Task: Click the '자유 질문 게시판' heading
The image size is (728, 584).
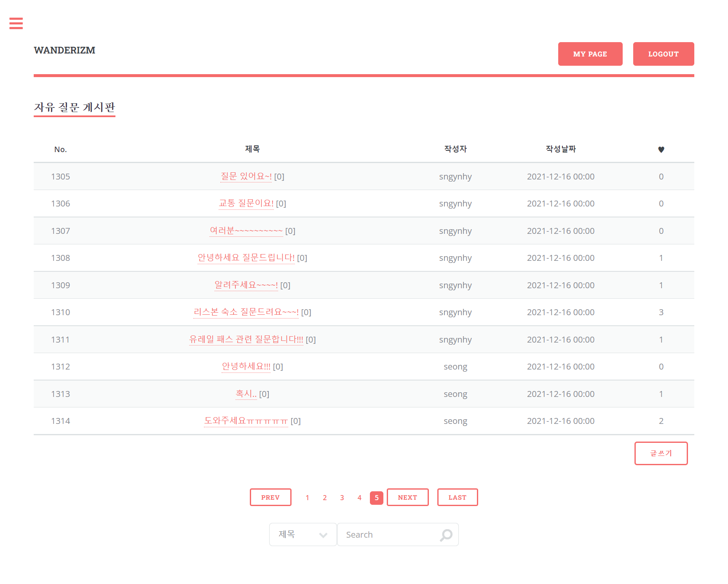Action: (x=75, y=107)
